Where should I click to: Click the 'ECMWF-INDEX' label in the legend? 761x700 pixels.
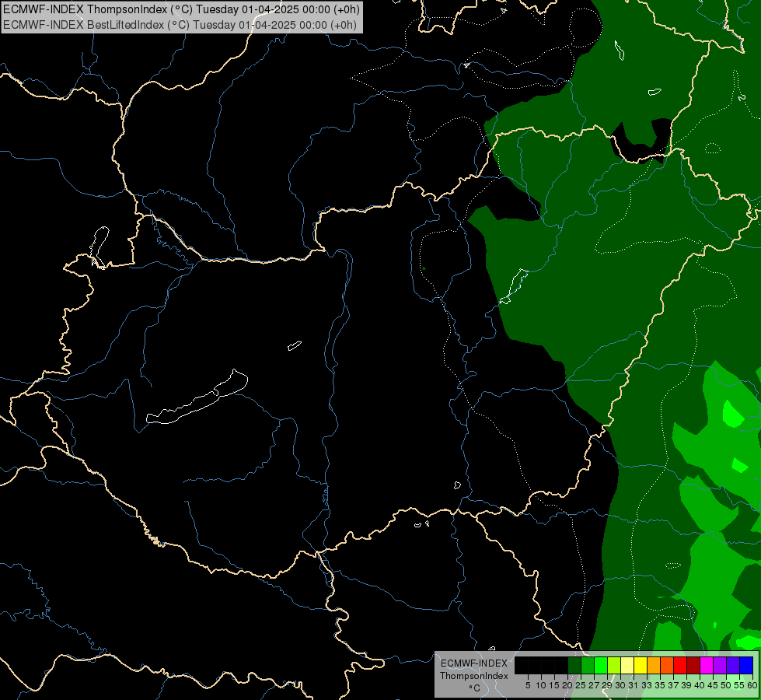pyautogui.click(x=473, y=663)
